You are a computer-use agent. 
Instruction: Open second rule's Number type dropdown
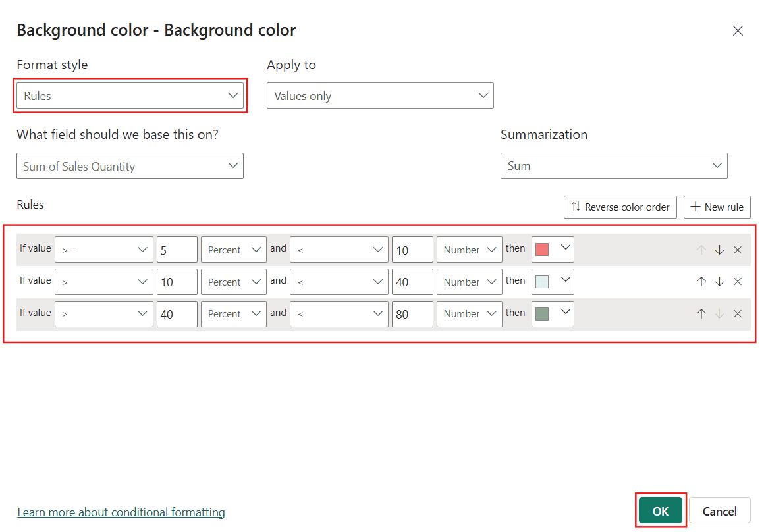(x=469, y=282)
